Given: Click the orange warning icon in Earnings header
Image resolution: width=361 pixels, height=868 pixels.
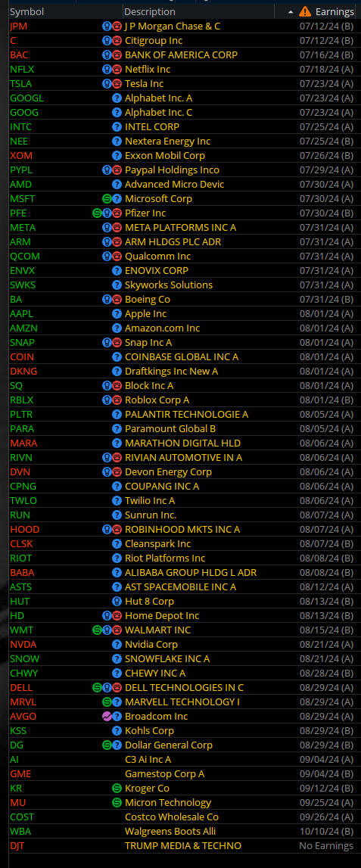Looking at the screenshot, I should click(x=305, y=11).
